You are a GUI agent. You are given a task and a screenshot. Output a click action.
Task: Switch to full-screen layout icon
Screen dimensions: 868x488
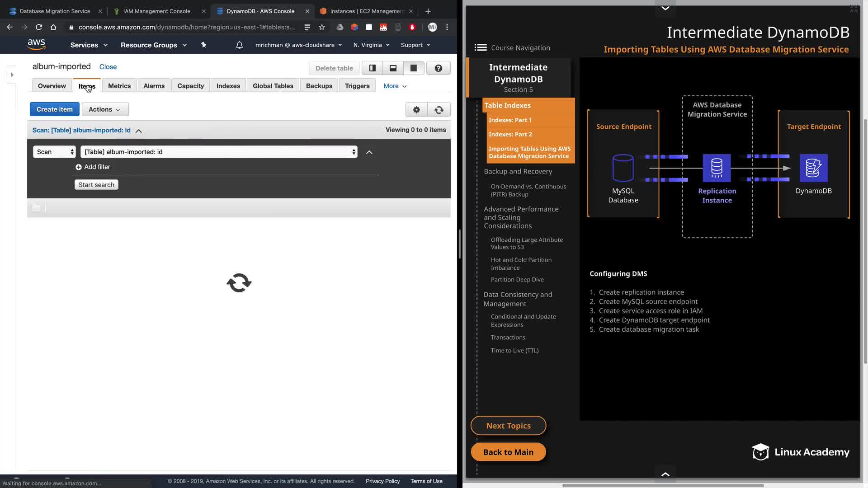pos(413,68)
